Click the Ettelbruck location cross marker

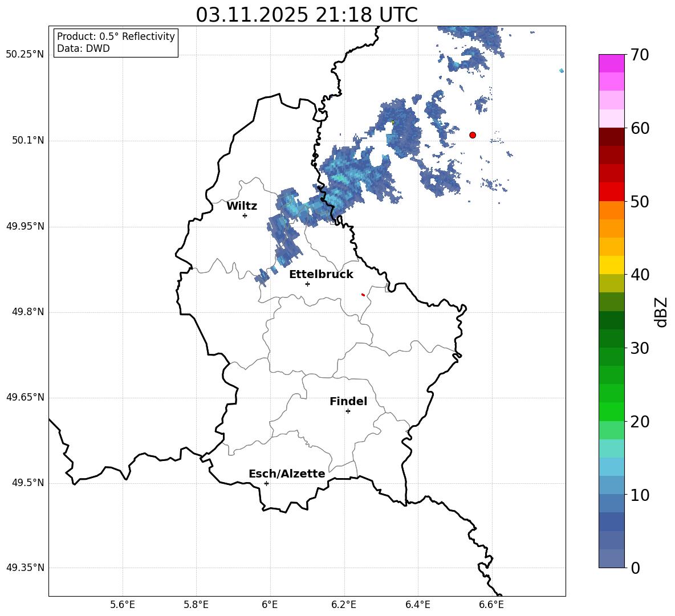307,284
